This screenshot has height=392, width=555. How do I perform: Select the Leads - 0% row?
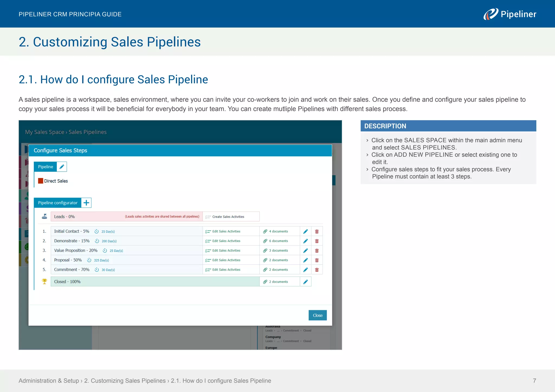(x=127, y=217)
